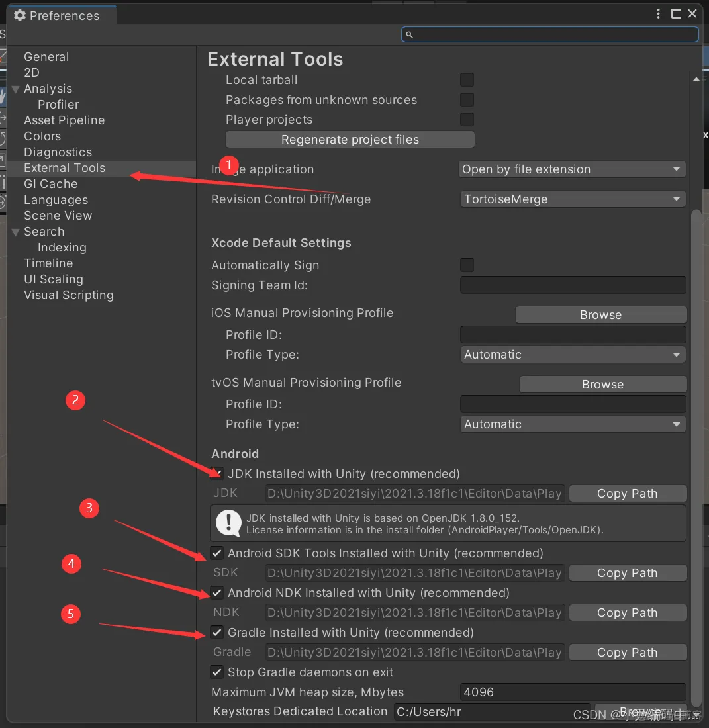Enable Automatically Sign for Xcode
The image size is (709, 728).
click(467, 265)
